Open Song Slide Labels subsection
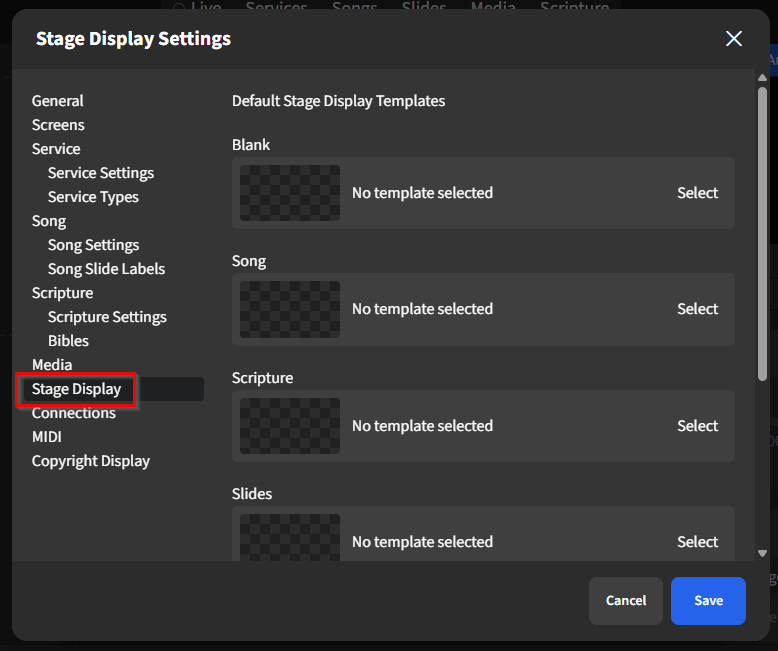 pyautogui.click(x=106, y=269)
